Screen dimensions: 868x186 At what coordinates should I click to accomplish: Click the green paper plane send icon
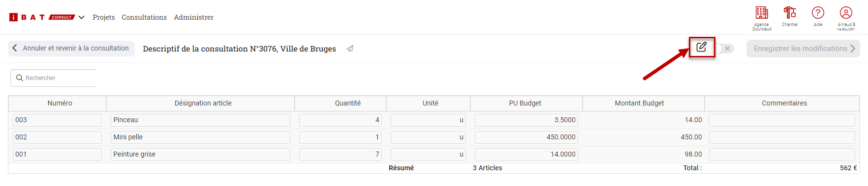(350, 49)
